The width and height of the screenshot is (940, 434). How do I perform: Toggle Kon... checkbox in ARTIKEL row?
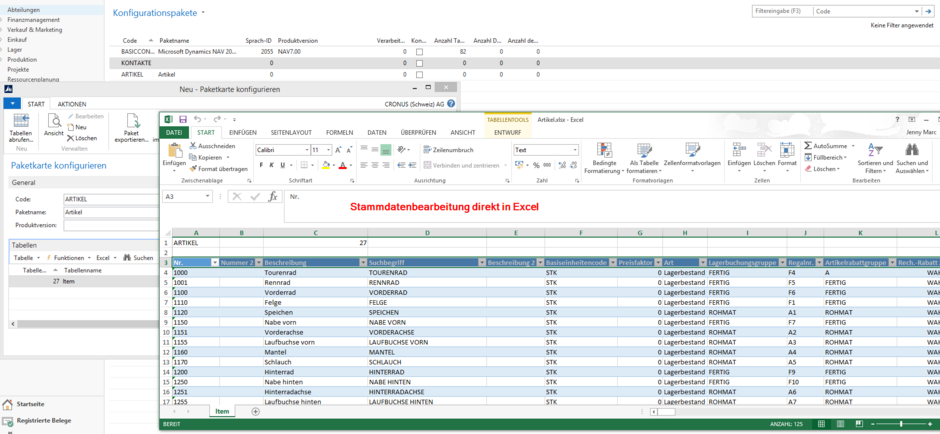pos(419,74)
